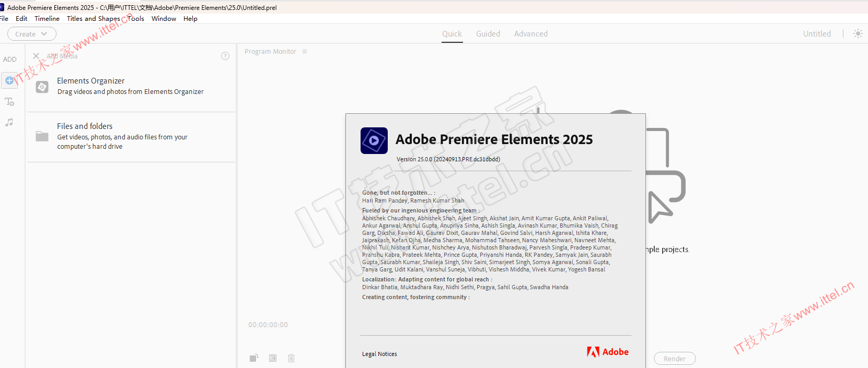Click the Elements Organizer icon

[42, 87]
